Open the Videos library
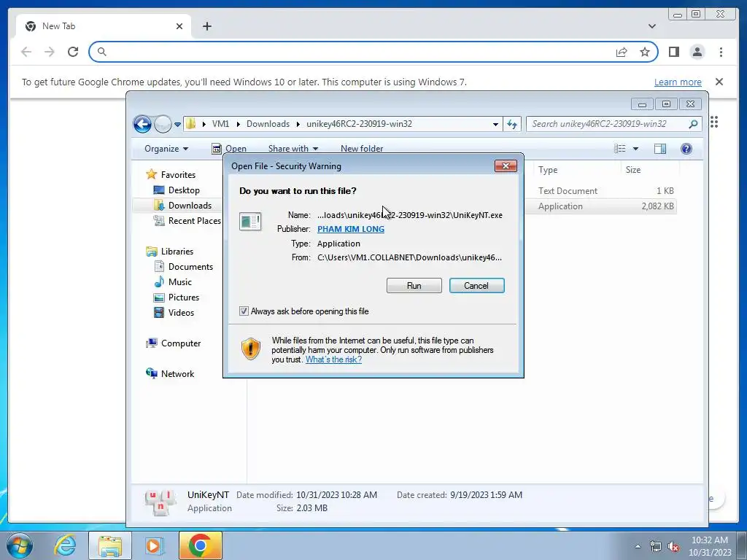Viewport: 747px width, 560px height. (x=174, y=312)
